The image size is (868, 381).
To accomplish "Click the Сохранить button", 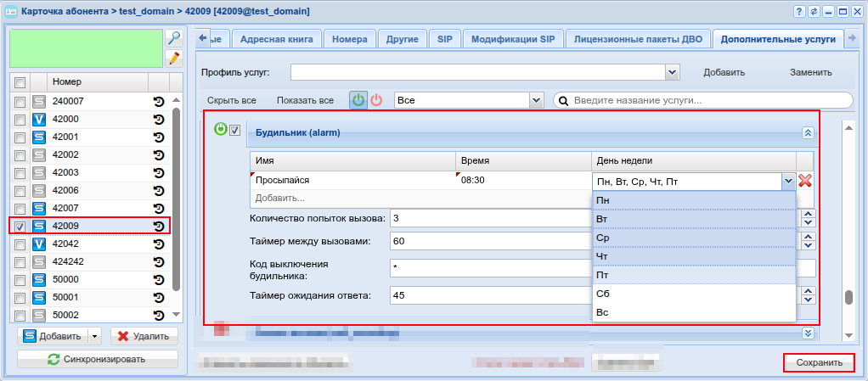I will (x=819, y=362).
